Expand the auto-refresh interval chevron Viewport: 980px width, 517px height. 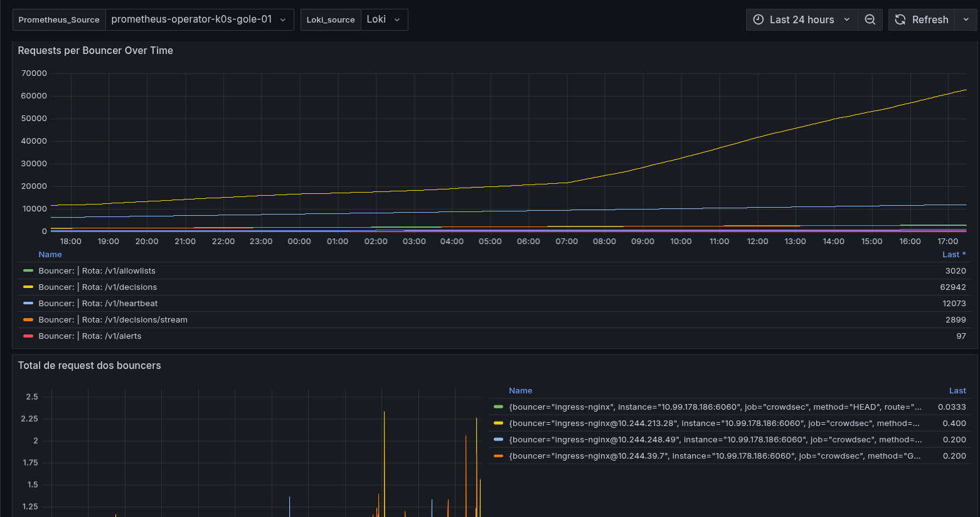(966, 19)
